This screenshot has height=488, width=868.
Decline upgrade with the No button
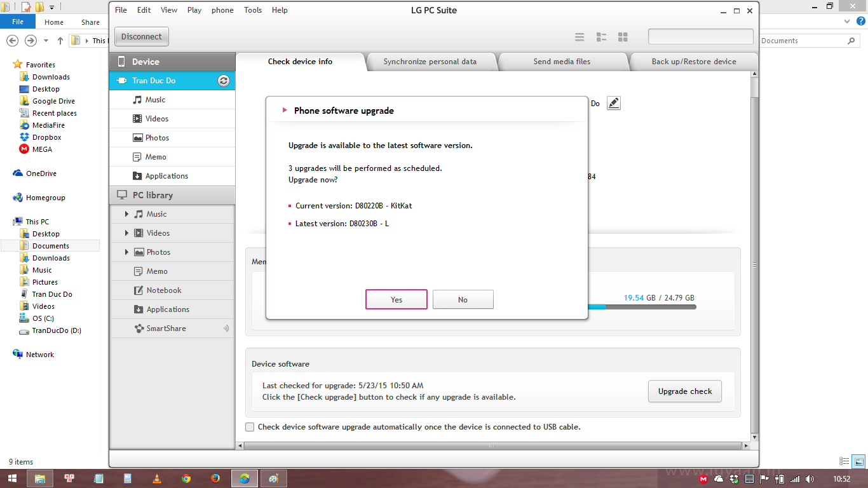(x=463, y=299)
